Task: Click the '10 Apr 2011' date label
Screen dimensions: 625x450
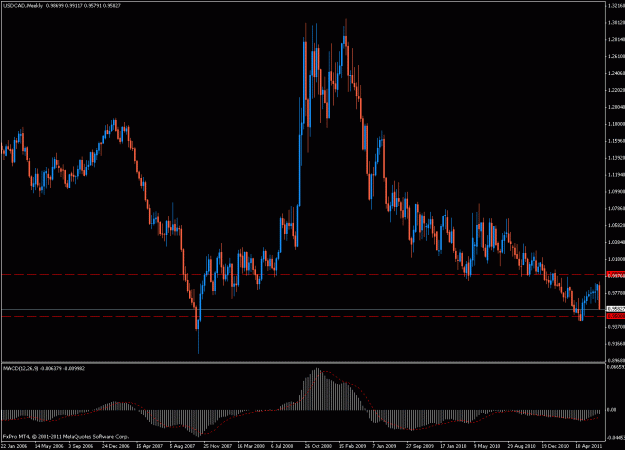Action: pos(589,446)
